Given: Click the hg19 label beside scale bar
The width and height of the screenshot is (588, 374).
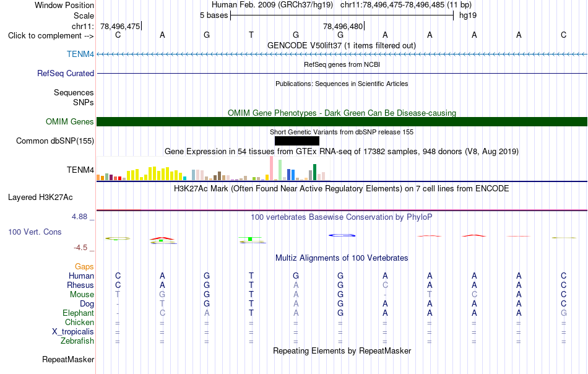Looking at the screenshot, I should [468, 15].
